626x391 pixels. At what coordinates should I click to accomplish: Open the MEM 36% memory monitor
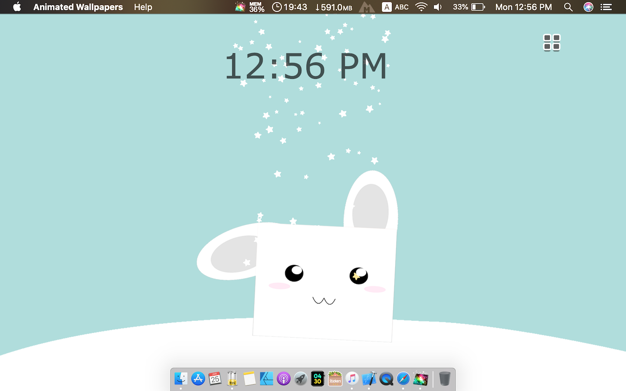(x=257, y=7)
